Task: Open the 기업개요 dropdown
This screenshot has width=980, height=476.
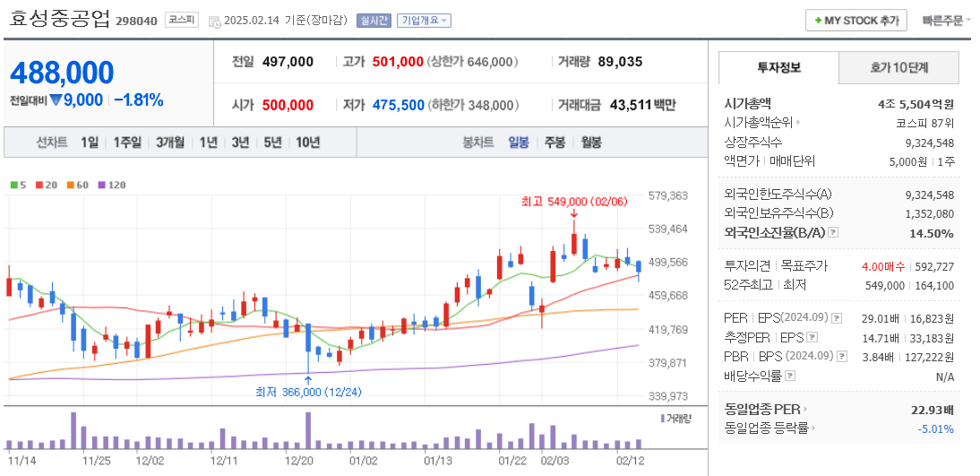Action: [x=424, y=21]
